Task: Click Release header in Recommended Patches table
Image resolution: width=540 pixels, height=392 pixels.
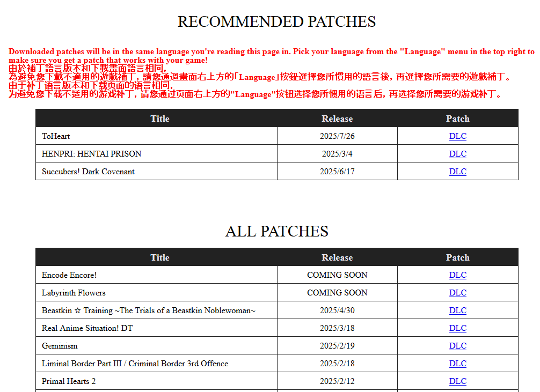Action: (337, 119)
